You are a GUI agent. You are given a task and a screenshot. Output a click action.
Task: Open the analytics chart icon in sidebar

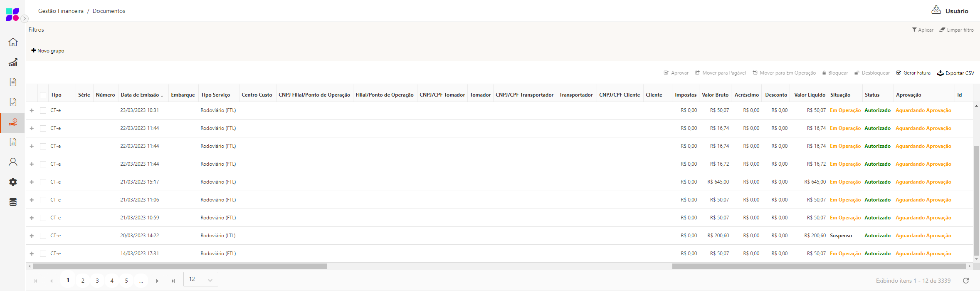[x=13, y=62]
